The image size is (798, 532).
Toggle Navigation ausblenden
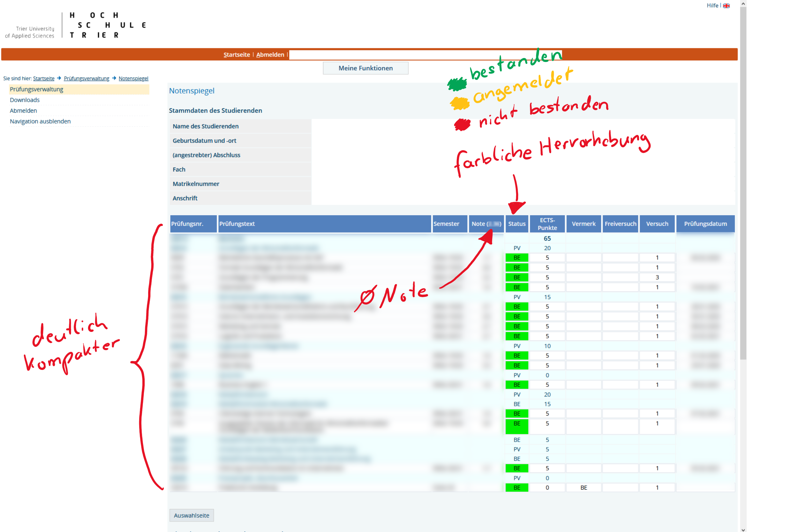(40, 121)
